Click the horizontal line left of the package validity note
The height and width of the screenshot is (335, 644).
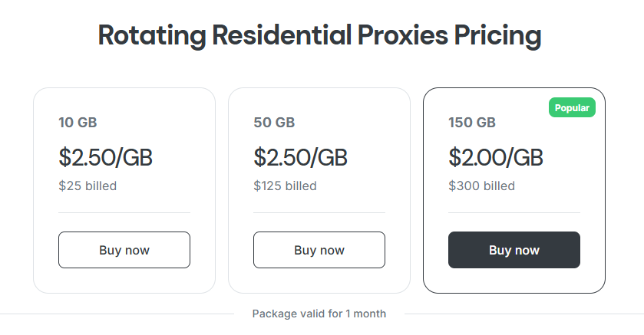(x=115, y=314)
